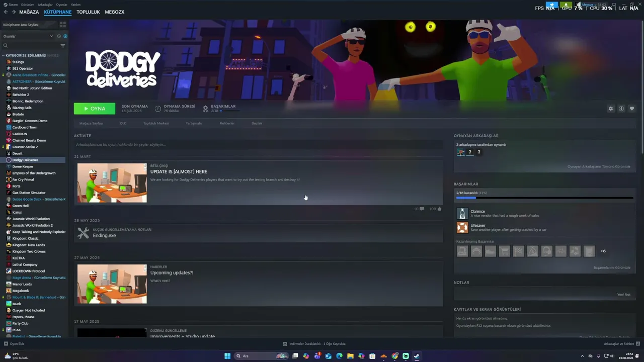Screen dimensions: 644x362
Task: Open the Yardım menu
Action: pyautogui.click(x=75, y=5)
